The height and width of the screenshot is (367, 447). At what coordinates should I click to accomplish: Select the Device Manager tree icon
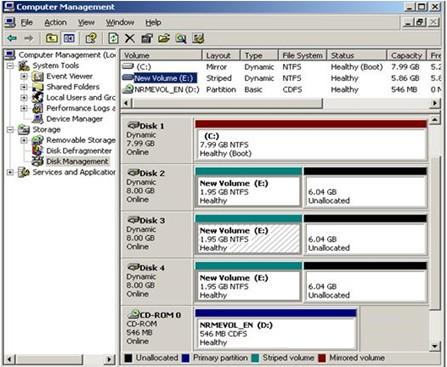[38, 119]
